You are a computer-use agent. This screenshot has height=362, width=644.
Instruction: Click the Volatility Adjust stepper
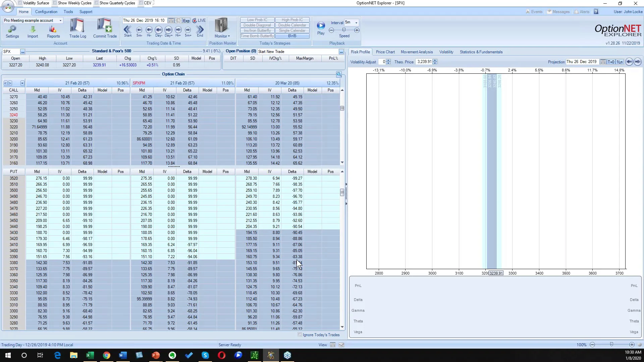(x=388, y=62)
